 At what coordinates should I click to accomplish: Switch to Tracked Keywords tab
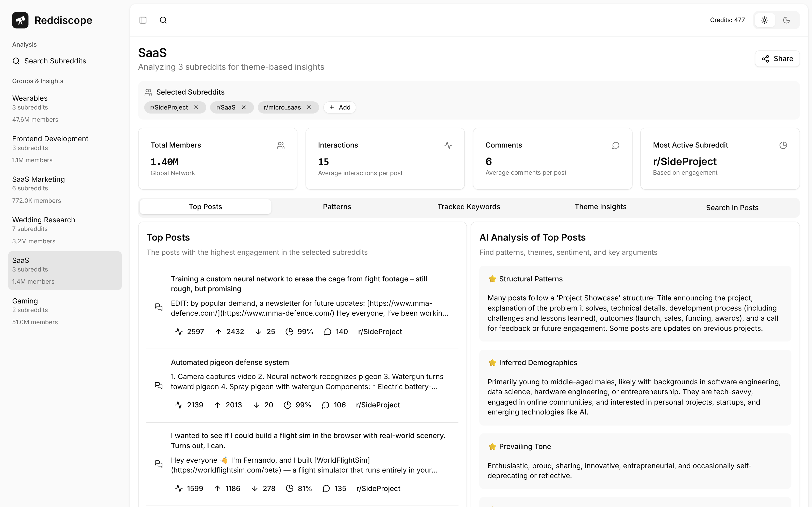pos(468,207)
